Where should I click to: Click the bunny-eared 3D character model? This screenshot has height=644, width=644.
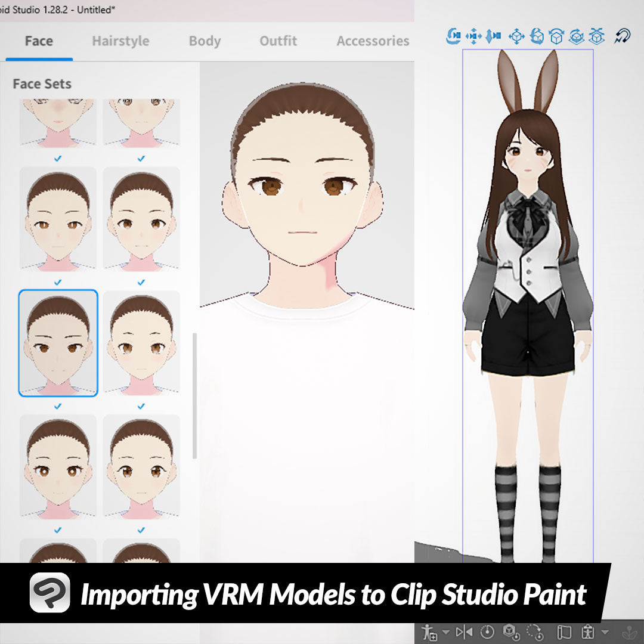click(x=528, y=306)
